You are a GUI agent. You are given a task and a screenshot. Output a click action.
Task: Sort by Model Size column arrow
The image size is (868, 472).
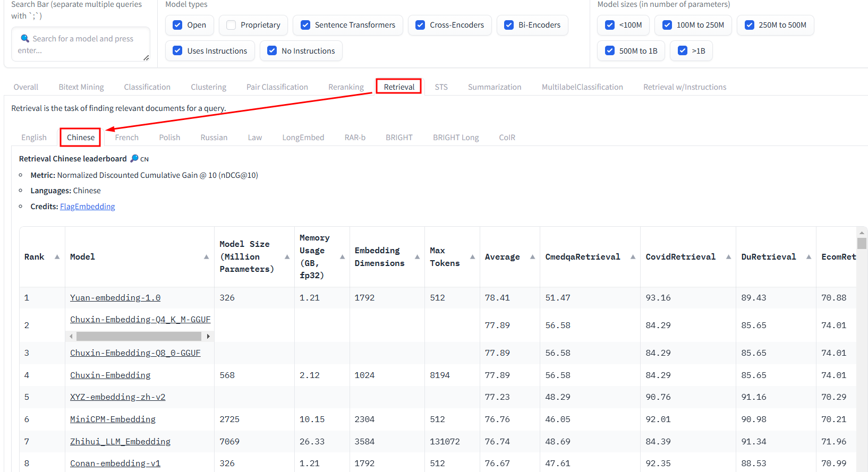(287, 257)
